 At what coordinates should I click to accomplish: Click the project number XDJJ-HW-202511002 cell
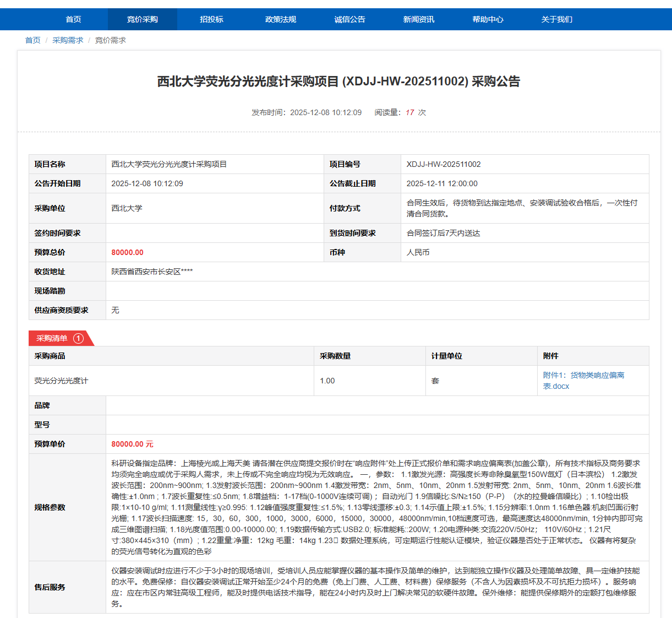pyautogui.click(x=444, y=164)
